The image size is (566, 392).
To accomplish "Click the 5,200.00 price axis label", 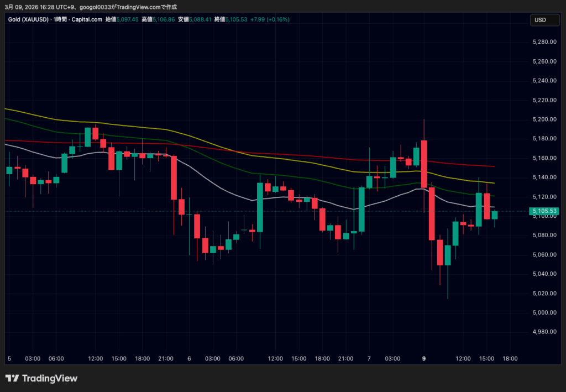I will [x=543, y=119].
